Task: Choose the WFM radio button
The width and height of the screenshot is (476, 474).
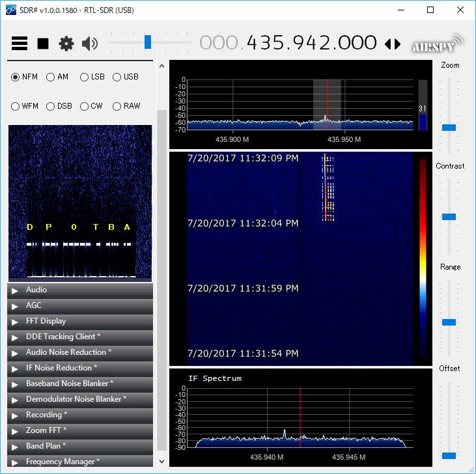Action: 16,106
